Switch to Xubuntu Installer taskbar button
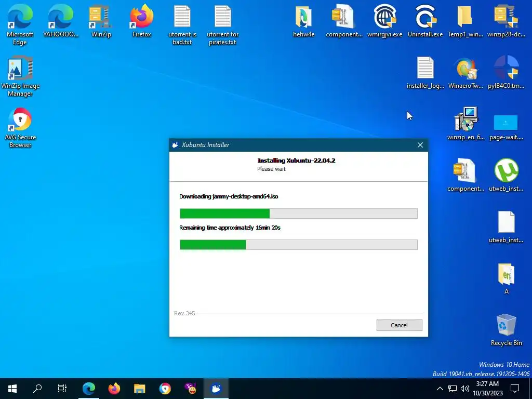Screen dimensions: 532x399 coord(216,389)
